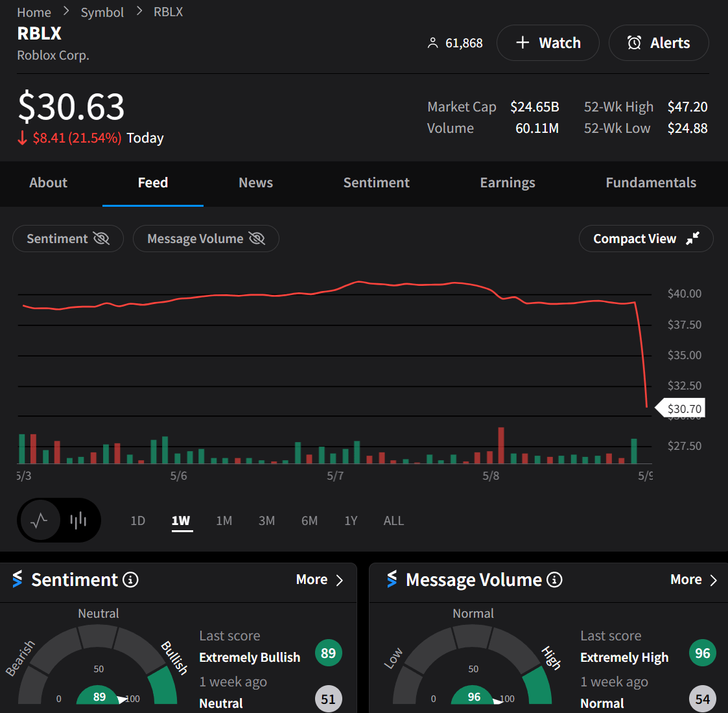The width and height of the screenshot is (728, 713).
Task: Click the Message Volume gauge needle at 96
Action: pyautogui.click(x=497, y=700)
